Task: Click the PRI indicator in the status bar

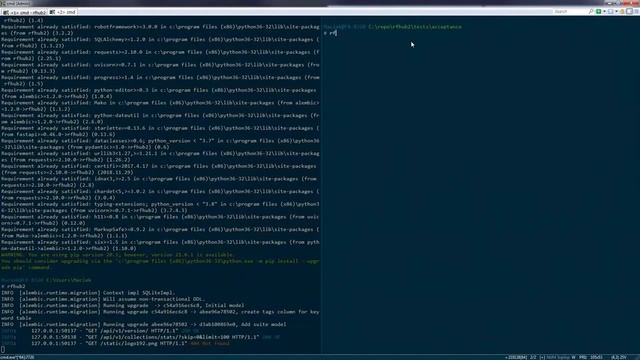Action: [x=583, y=357]
